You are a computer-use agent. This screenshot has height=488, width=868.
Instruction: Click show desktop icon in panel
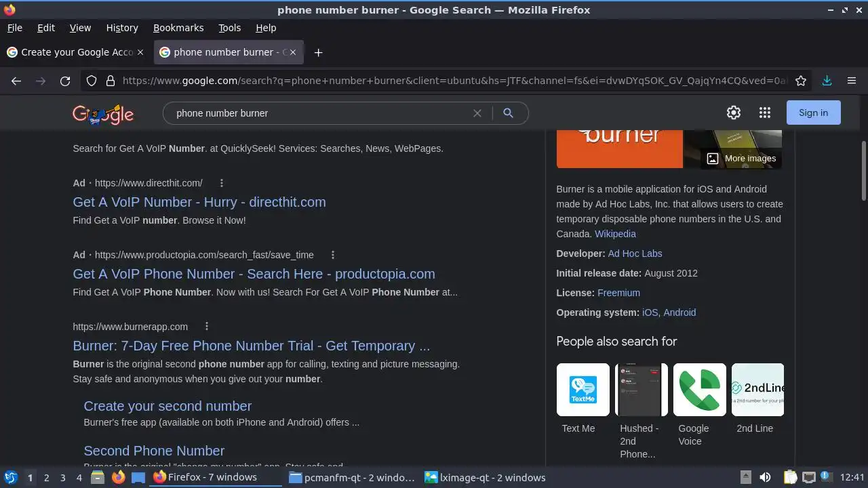tap(138, 477)
